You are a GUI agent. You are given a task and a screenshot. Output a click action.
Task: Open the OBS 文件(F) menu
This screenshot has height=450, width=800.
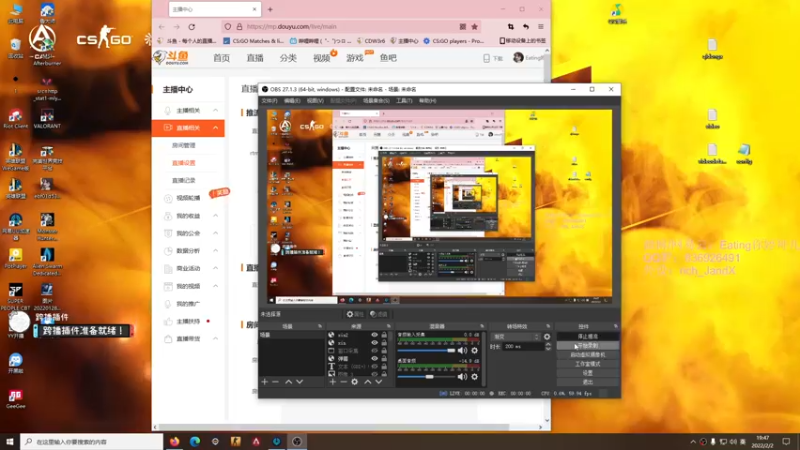(269, 101)
